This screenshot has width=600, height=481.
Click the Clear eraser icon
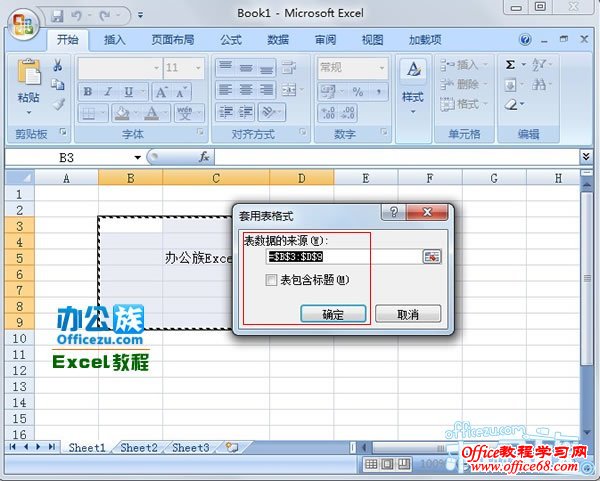pos(511,104)
